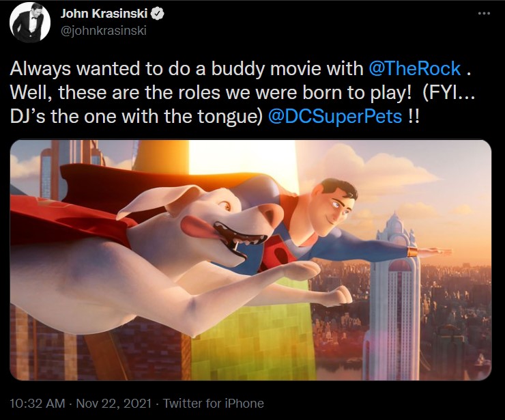This screenshot has height=420, width=505.
Task: Click the tweet text starting 'Always wanted'
Action: pyautogui.click(x=242, y=92)
